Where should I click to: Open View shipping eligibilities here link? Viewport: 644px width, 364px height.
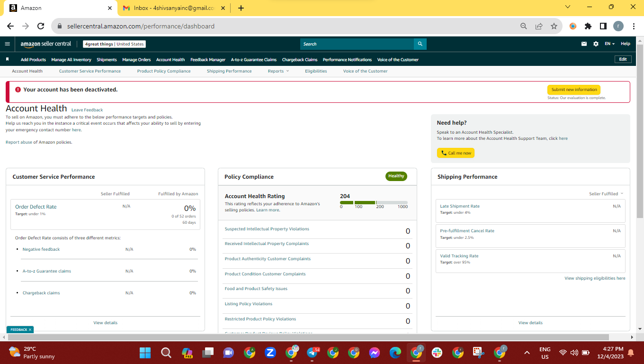coord(595,278)
